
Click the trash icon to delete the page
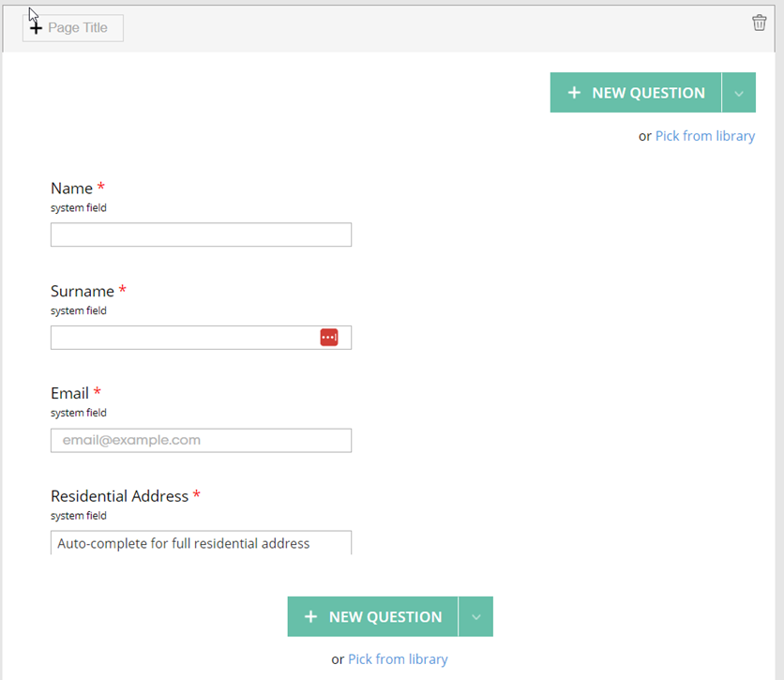(x=760, y=23)
